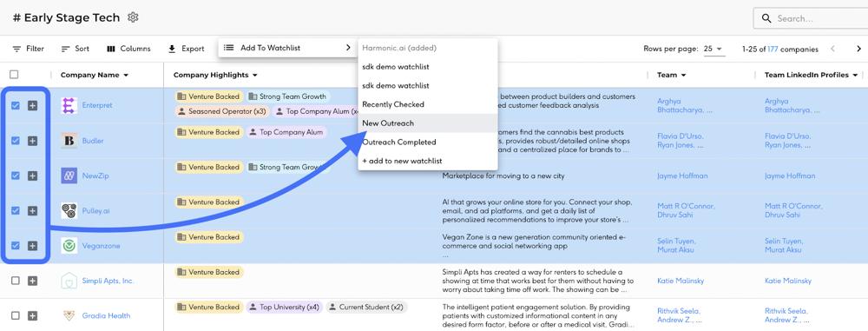Open the Rows per page dropdown
868x331 pixels.
pyautogui.click(x=713, y=49)
